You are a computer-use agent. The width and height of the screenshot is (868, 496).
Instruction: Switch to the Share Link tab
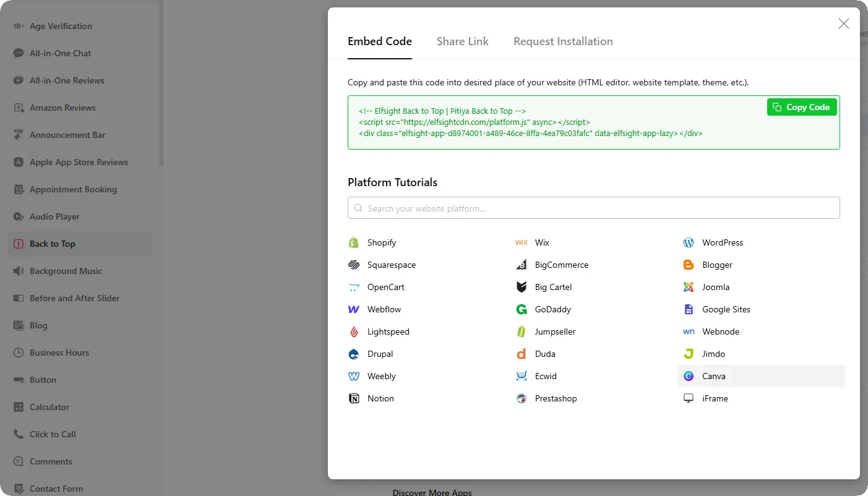(x=462, y=41)
